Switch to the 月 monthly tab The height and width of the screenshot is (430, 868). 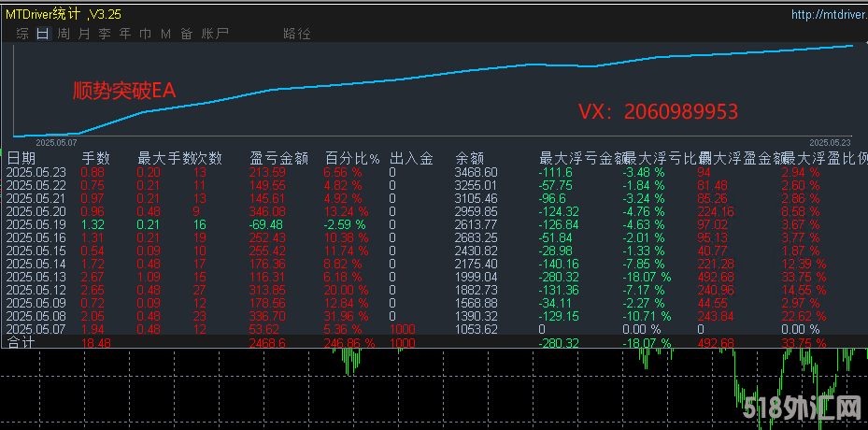tap(84, 34)
